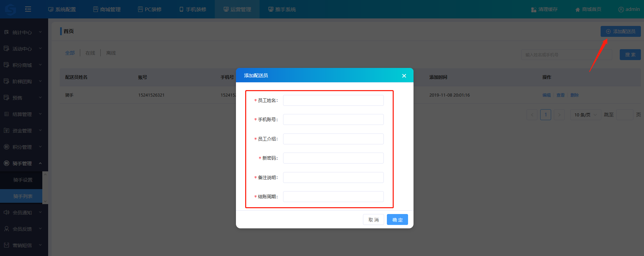Click the clear cache icon 清理缓存
Viewport: 644px width, 256px height.
point(534,10)
